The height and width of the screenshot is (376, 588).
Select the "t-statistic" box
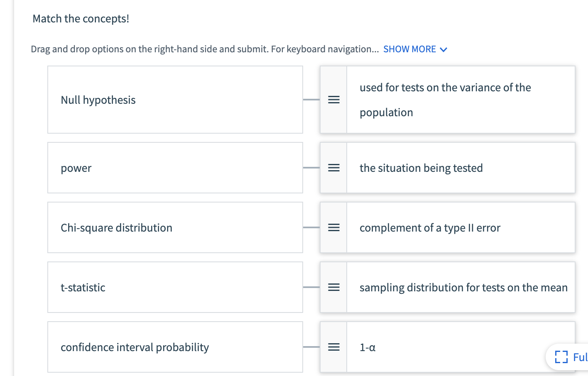[x=175, y=287]
